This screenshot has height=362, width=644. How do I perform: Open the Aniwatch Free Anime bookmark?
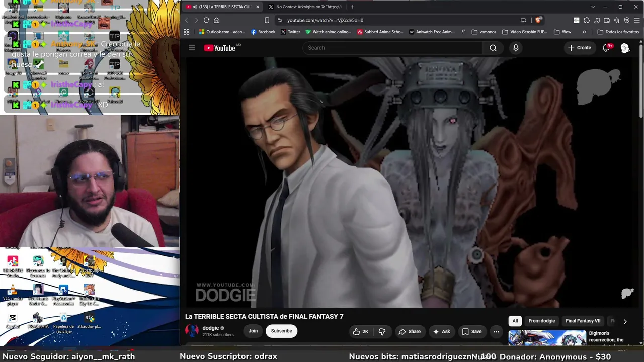[432, 32]
